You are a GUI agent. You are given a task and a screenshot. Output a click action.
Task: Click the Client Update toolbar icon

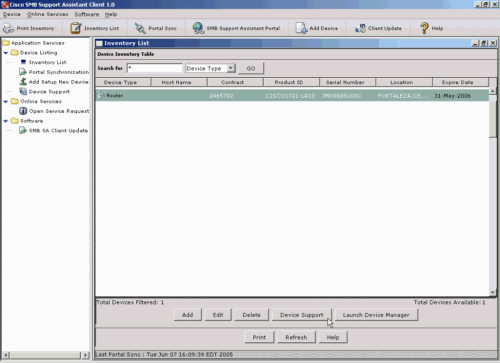tap(360, 28)
